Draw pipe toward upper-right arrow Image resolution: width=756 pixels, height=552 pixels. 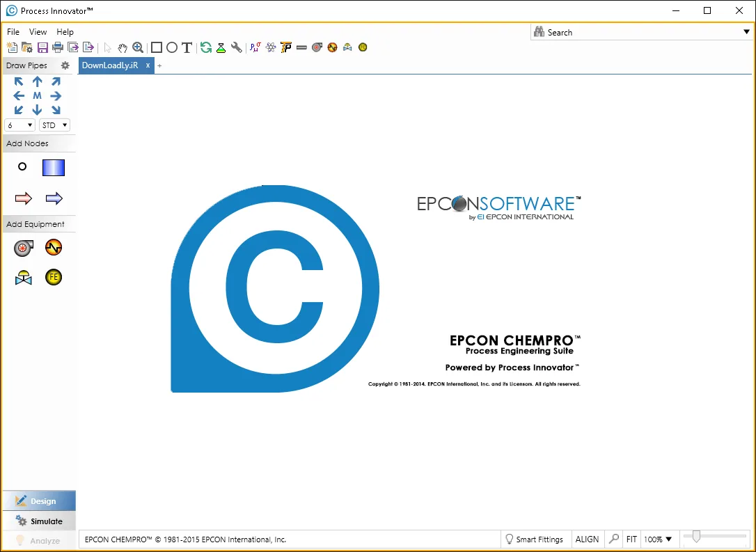(56, 81)
